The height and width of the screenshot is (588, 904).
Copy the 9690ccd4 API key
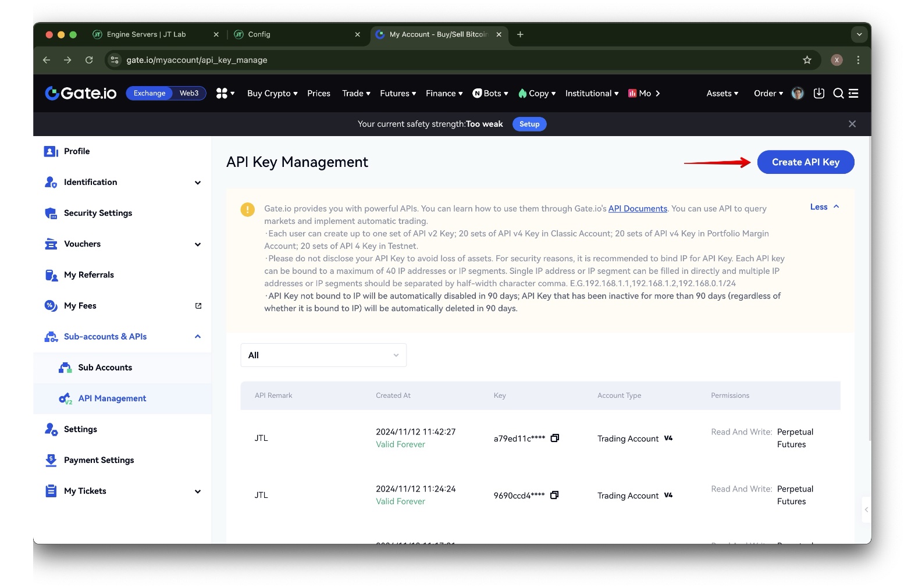tap(554, 495)
